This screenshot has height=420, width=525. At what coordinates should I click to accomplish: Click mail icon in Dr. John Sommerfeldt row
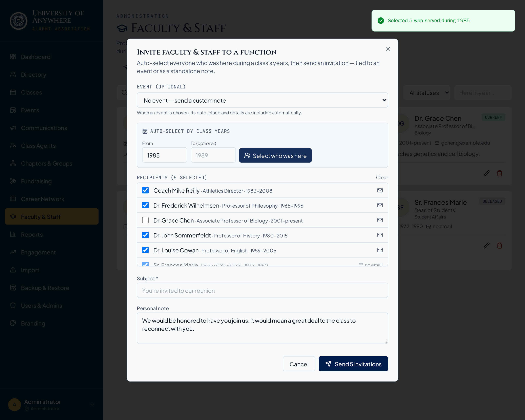[380, 235]
